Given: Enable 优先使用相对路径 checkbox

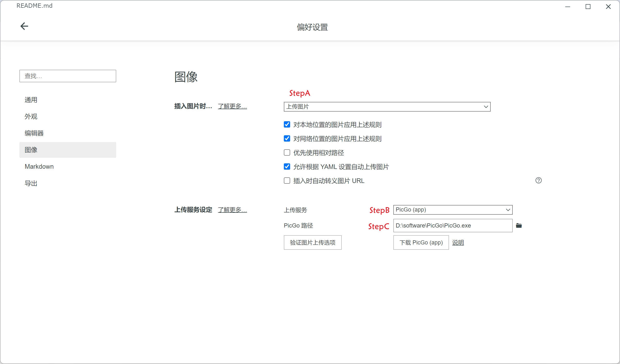Looking at the screenshot, I should pyautogui.click(x=287, y=153).
